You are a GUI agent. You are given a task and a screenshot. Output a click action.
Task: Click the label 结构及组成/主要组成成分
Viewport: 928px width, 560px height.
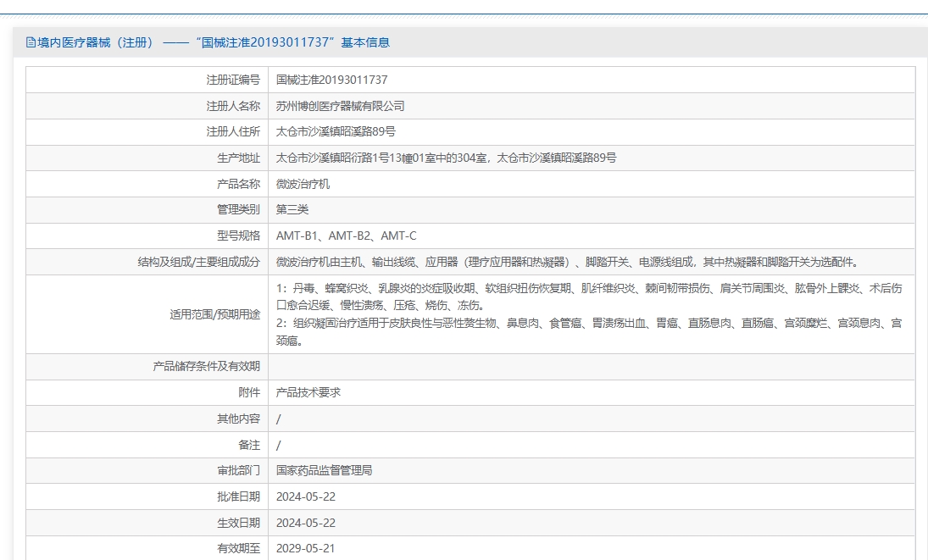(199, 262)
